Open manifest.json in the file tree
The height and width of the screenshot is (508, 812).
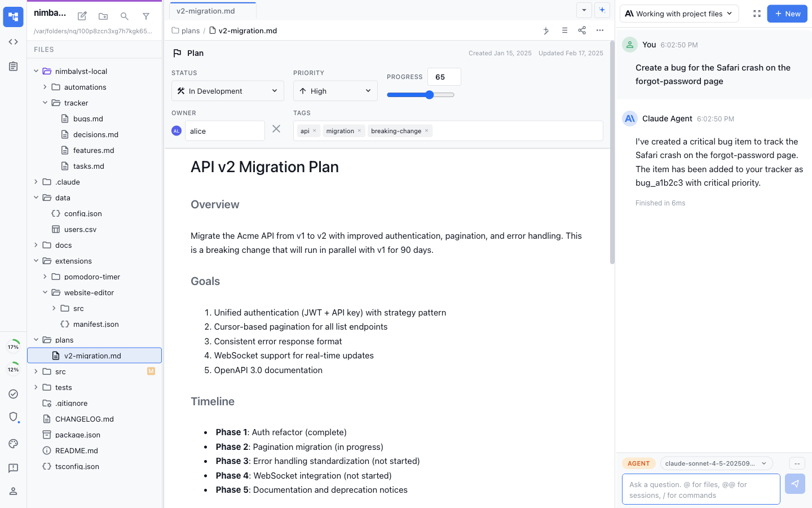pos(95,324)
